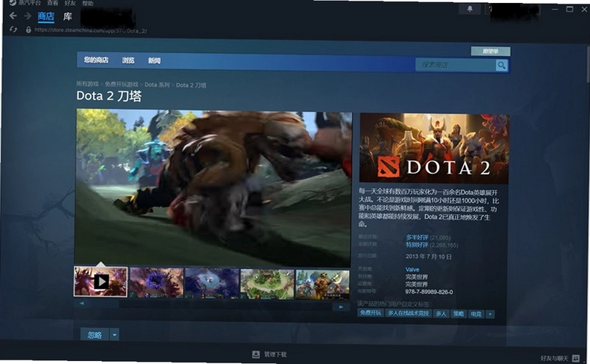Open the 蒸汽平台 menu
Image resolution: width=590 pixels, height=364 pixels.
click(x=29, y=3)
